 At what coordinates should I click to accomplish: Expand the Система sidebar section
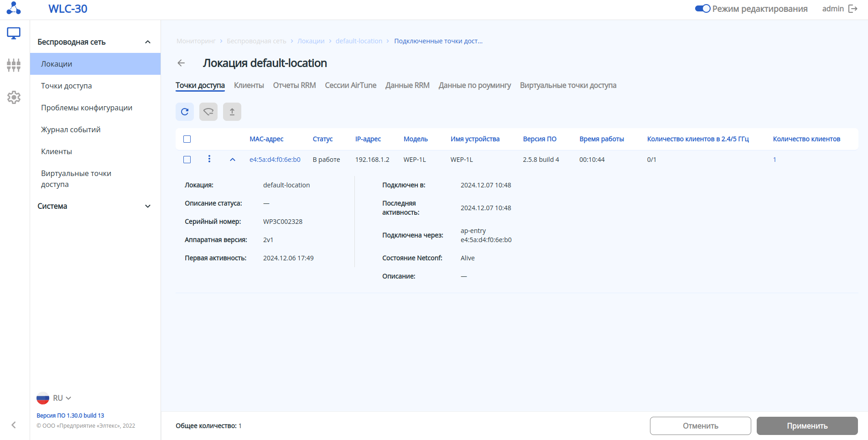click(147, 206)
